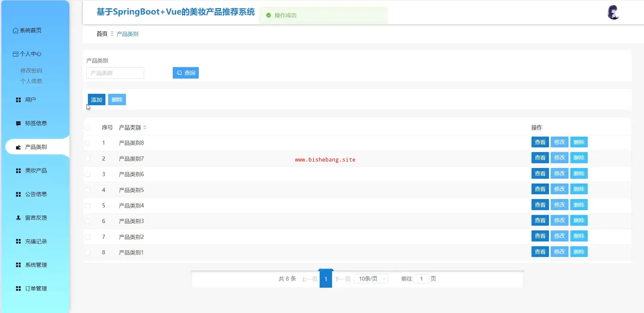
Task: Check the box for row 产品类别7
Action: [88, 159]
